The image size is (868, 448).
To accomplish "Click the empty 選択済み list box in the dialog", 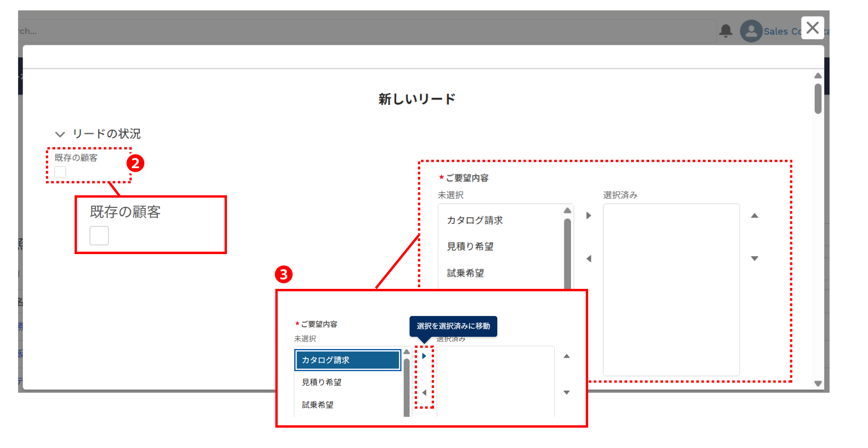I will pyautogui.click(x=671, y=289).
